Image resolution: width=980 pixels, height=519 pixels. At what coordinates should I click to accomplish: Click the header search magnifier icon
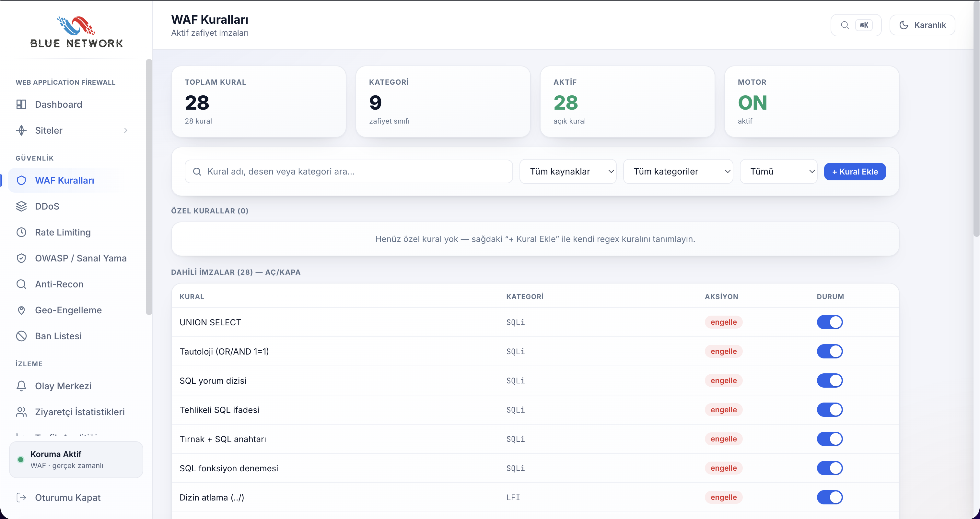click(x=845, y=25)
